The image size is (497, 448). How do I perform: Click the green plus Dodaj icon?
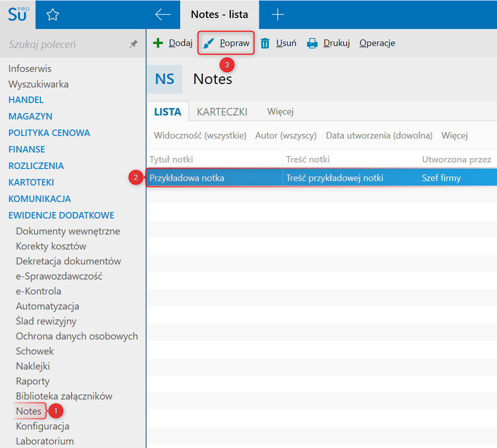158,43
